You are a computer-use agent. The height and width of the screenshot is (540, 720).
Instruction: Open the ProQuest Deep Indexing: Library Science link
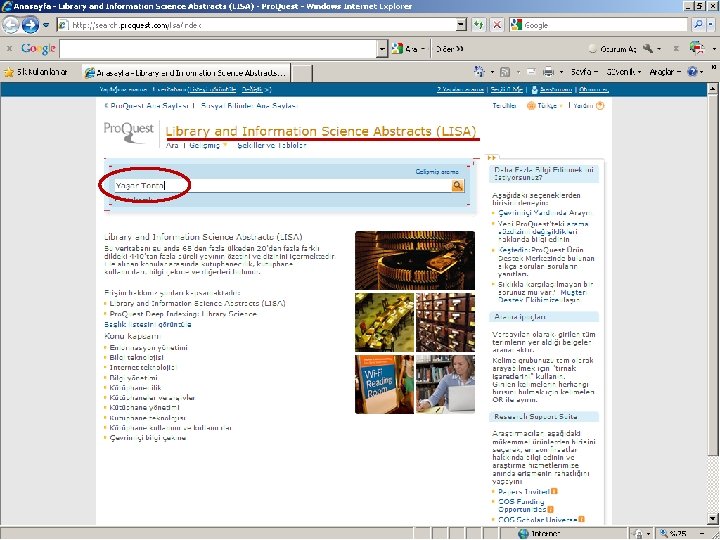(183, 314)
